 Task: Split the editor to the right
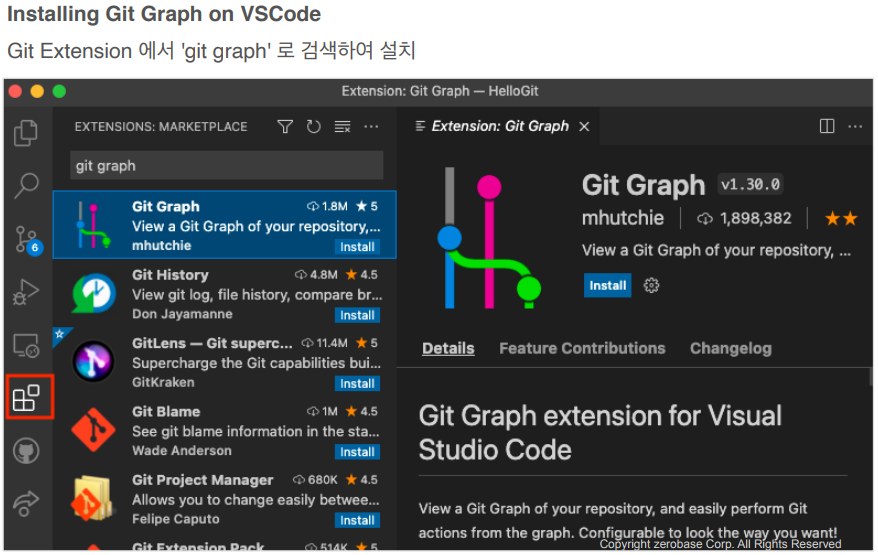[826, 127]
